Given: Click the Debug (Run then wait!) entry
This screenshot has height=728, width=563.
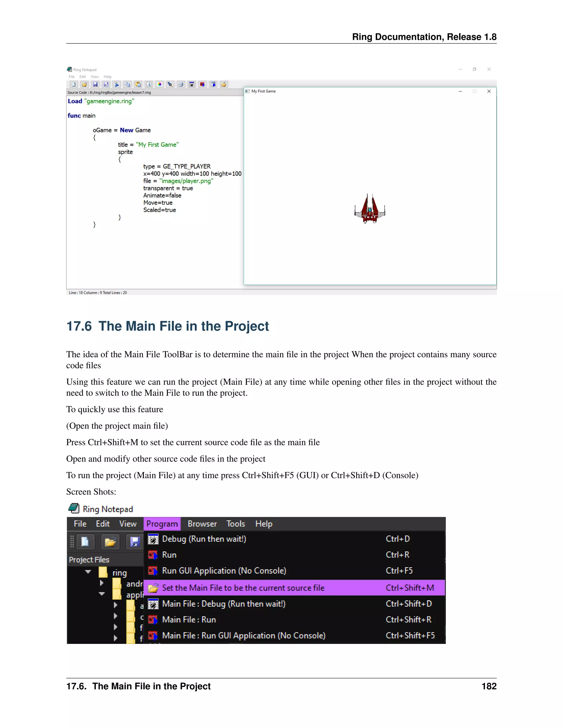Looking at the screenshot, I should coord(204,539).
